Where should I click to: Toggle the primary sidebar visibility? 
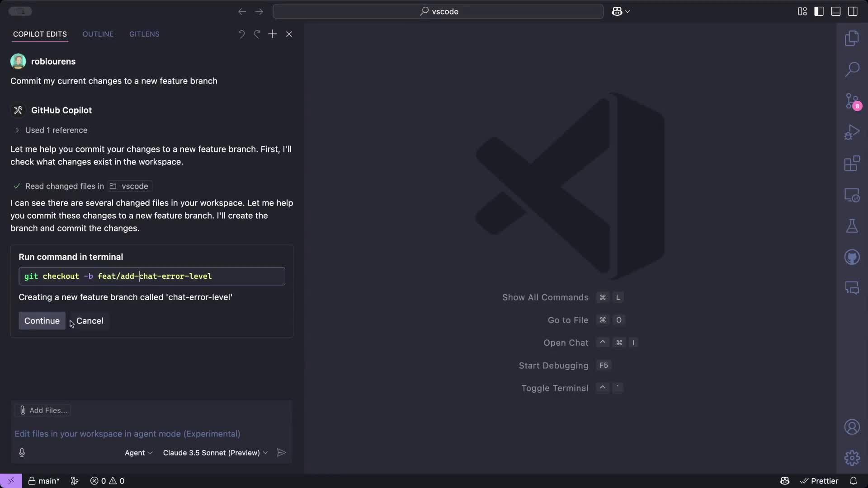point(819,11)
